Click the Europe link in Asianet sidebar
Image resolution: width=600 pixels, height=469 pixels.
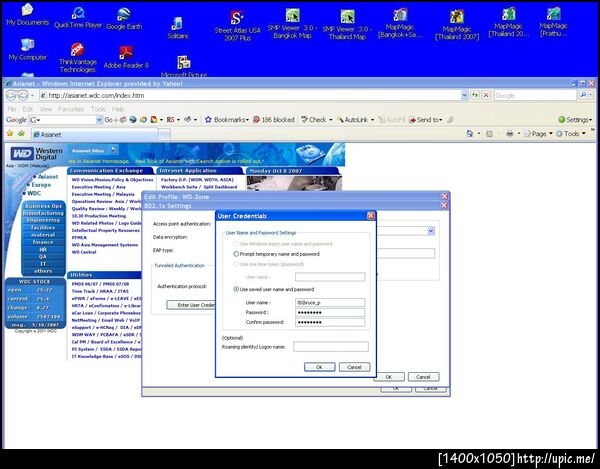pyautogui.click(x=41, y=185)
